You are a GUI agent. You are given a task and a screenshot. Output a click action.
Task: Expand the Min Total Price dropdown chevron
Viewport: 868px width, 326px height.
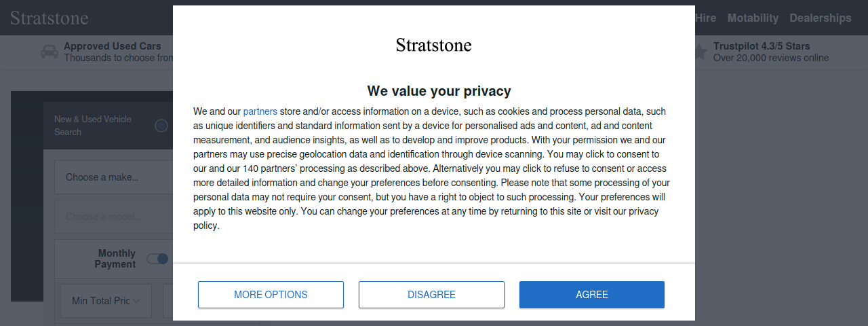click(136, 301)
